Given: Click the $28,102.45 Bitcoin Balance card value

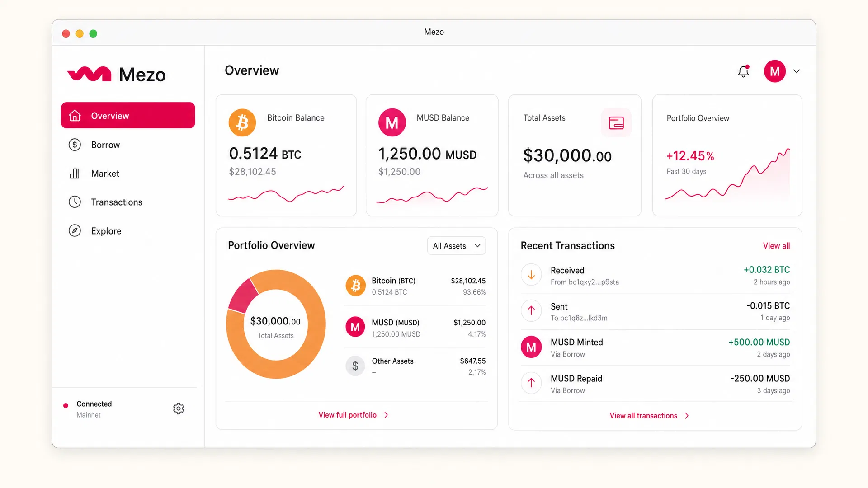Looking at the screenshot, I should pyautogui.click(x=252, y=172).
